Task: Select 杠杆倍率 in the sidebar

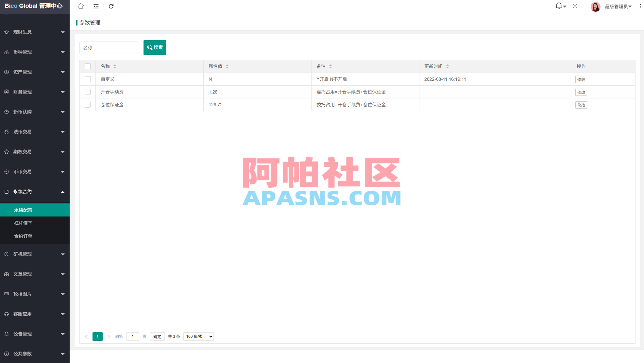Action: (x=23, y=223)
